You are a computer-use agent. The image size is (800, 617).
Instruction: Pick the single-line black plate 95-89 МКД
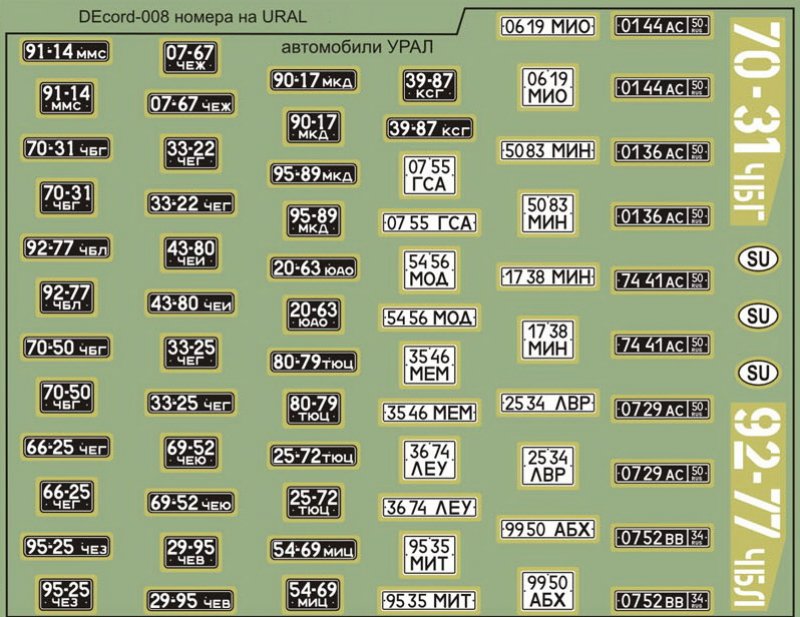313,174
